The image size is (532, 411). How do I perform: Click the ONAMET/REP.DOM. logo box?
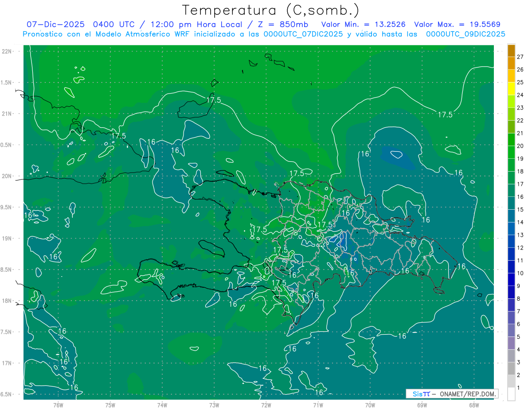click(x=452, y=394)
